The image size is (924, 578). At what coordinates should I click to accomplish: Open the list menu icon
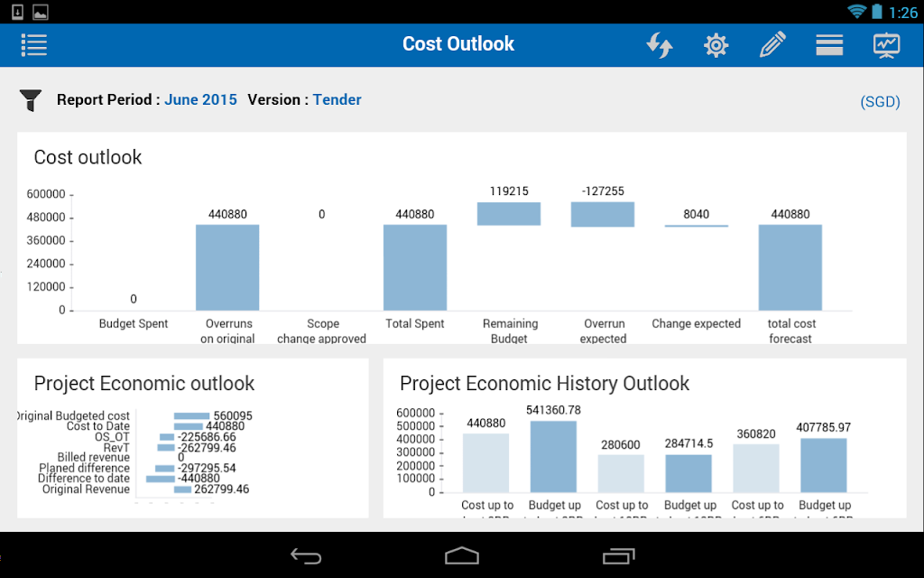(34, 45)
